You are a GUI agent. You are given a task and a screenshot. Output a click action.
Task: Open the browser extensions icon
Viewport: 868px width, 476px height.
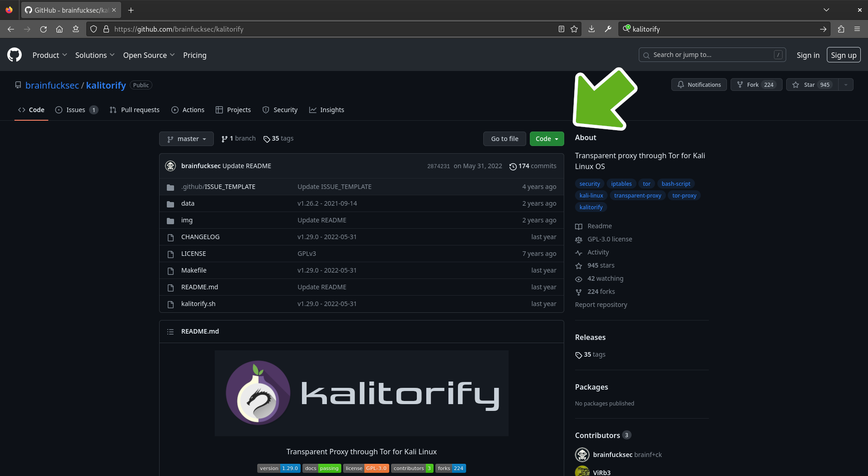pyautogui.click(x=841, y=29)
